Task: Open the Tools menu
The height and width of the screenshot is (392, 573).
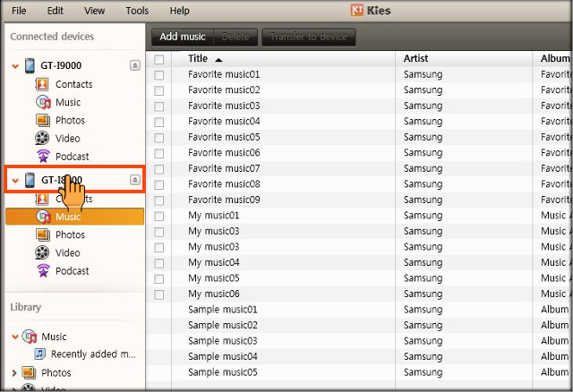Action: point(137,11)
